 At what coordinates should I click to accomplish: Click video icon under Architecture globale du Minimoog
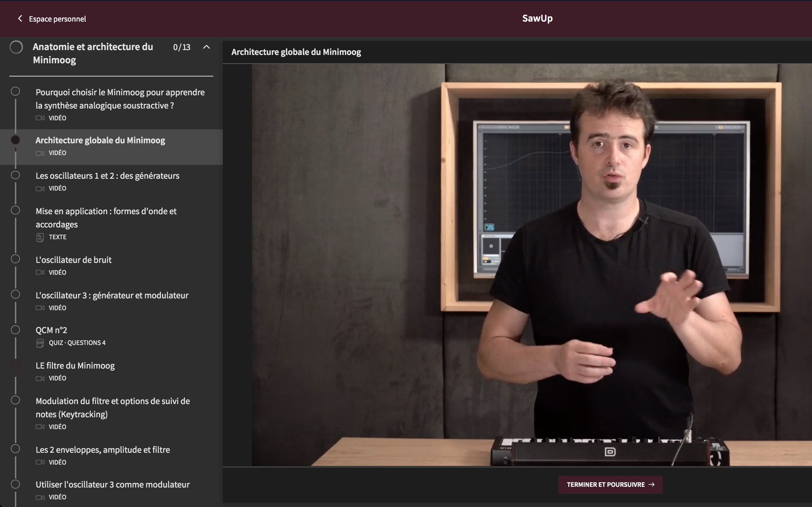(x=40, y=153)
